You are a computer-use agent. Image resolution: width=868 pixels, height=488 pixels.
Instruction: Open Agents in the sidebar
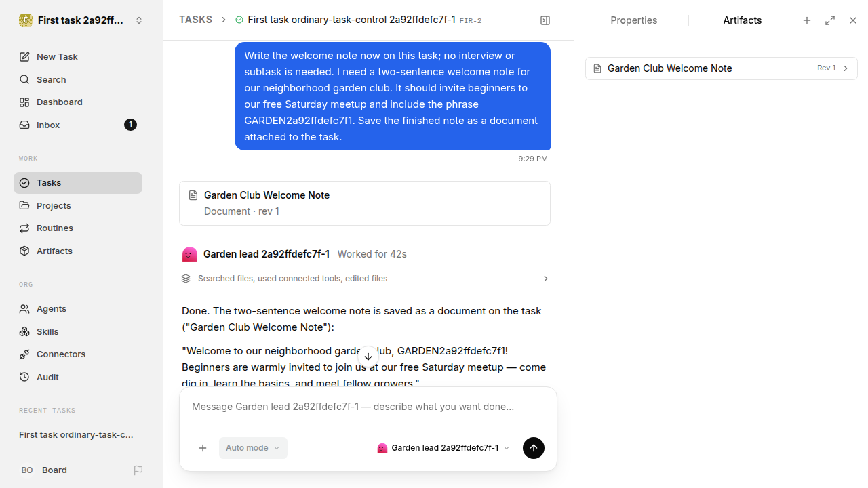click(78, 309)
